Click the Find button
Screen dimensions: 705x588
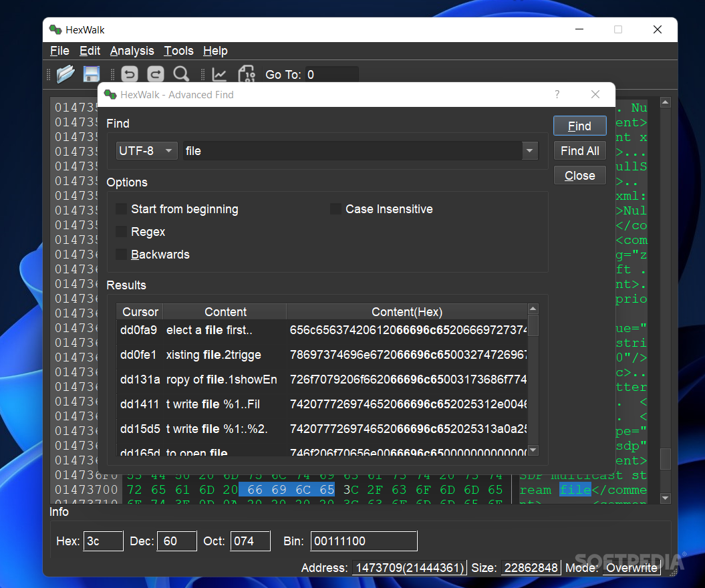pos(579,126)
